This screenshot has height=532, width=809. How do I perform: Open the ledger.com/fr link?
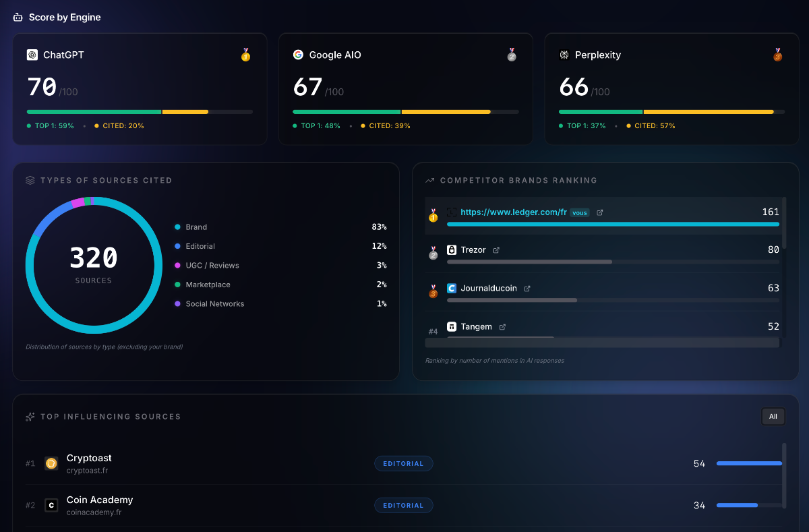pos(513,212)
